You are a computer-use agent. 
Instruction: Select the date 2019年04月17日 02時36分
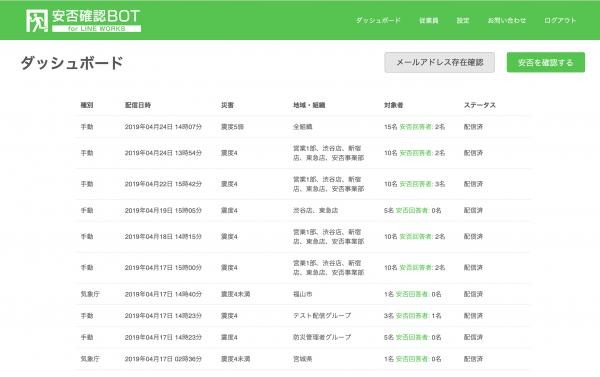[163, 359]
